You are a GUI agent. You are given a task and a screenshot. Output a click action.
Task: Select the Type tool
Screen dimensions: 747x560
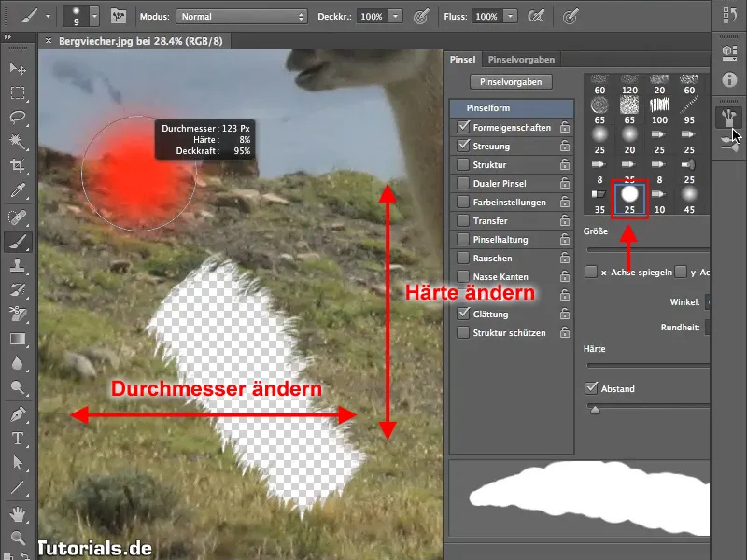pyautogui.click(x=18, y=438)
